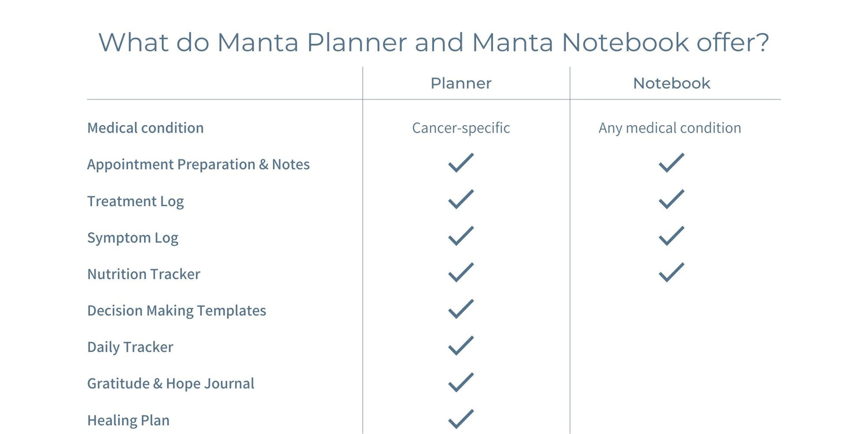Click the Planner checkmark for Decision Making Templates
868x434 pixels.
(461, 309)
